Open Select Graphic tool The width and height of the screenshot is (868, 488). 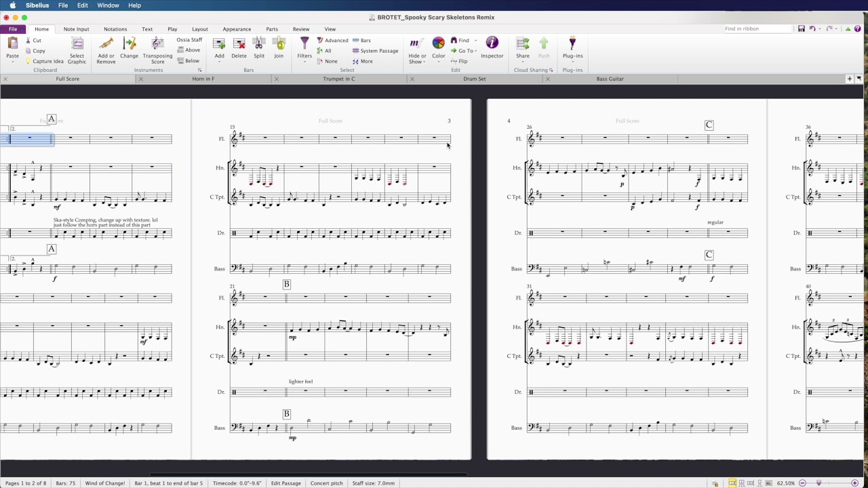point(77,50)
